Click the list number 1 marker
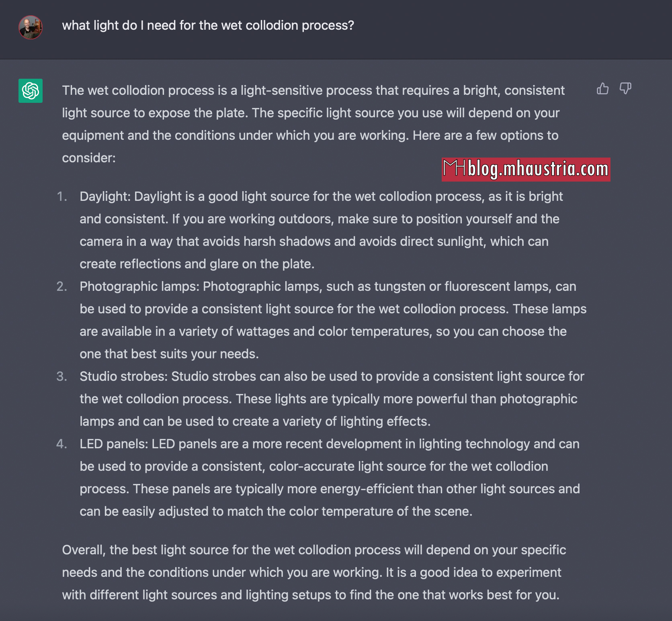 (x=61, y=196)
